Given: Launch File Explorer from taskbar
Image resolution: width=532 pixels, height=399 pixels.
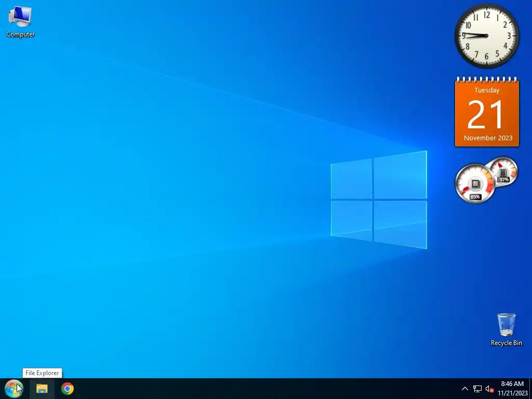Looking at the screenshot, I should point(42,389).
